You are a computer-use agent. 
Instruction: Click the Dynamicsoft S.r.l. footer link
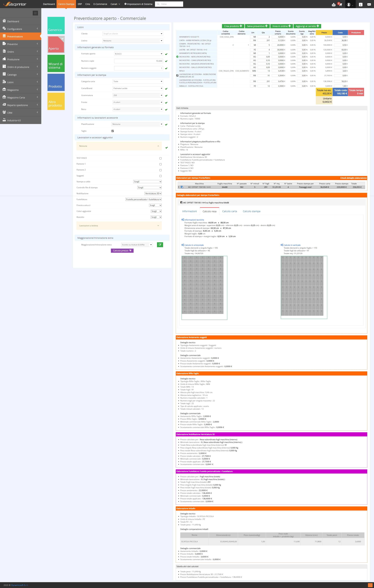coord(20,585)
